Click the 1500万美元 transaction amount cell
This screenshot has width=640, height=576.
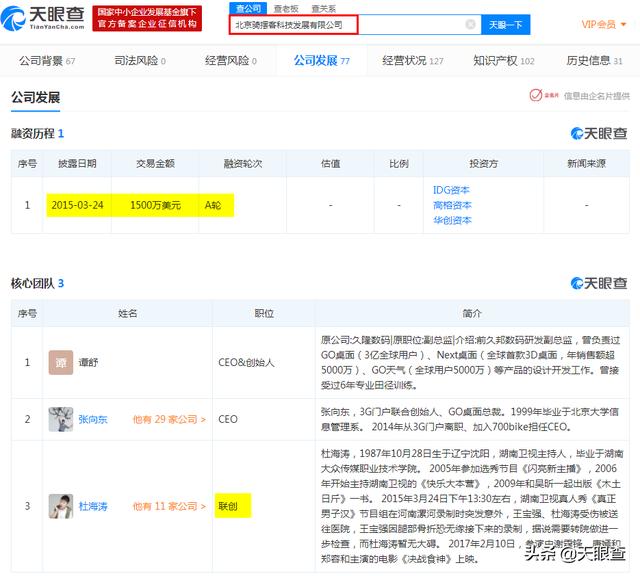coord(155,205)
